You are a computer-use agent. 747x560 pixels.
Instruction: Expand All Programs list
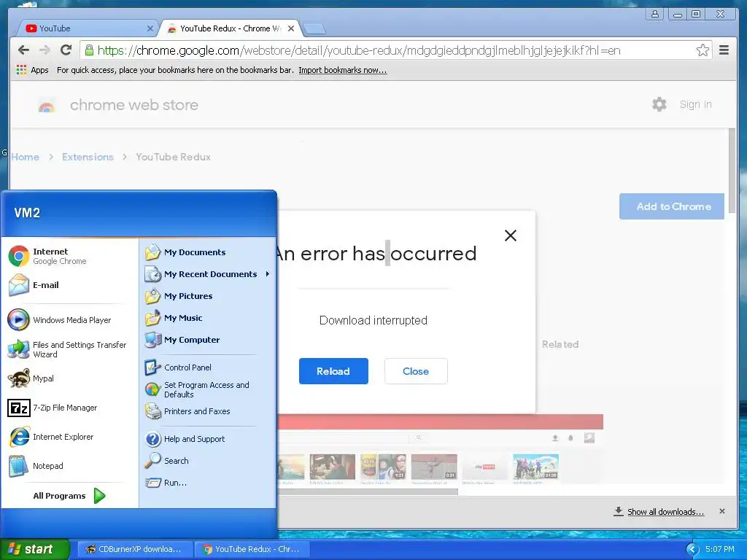point(69,496)
